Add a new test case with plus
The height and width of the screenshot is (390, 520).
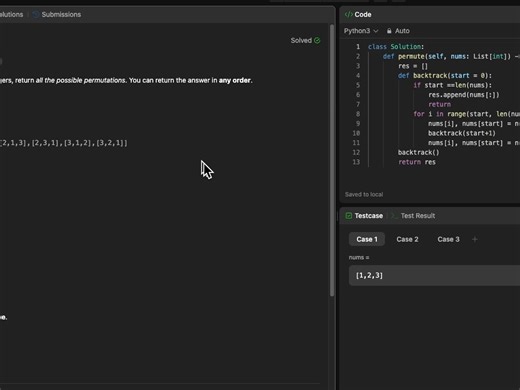475,239
